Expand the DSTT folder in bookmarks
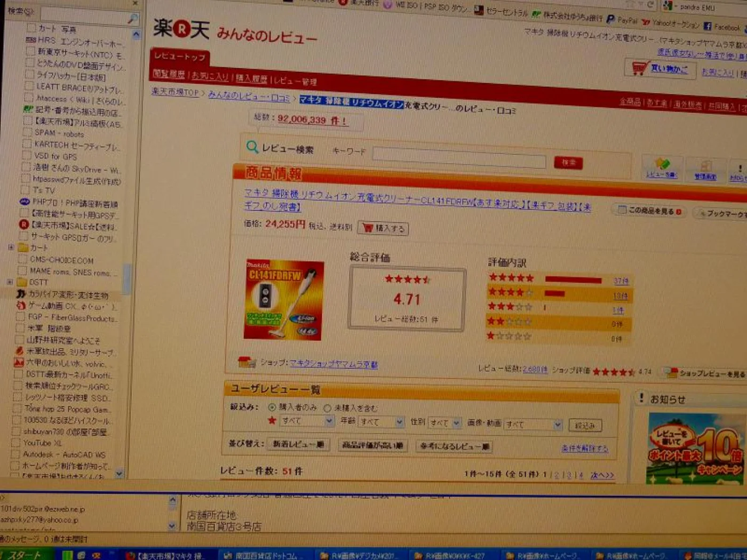Image resolution: width=747 pixels, height=560 pixels. (x=10, y=282)
